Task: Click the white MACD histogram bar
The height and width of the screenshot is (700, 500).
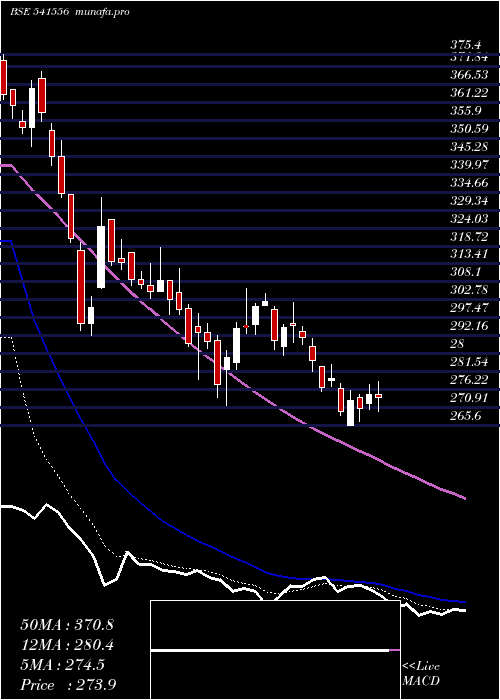Action: tap(270, 651)
